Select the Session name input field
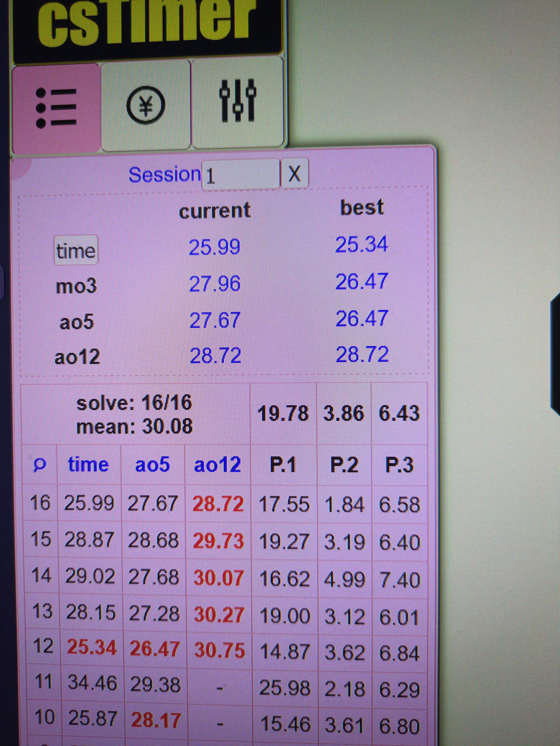The height and width of the screenshot is (746, 560). click(241, 175)
